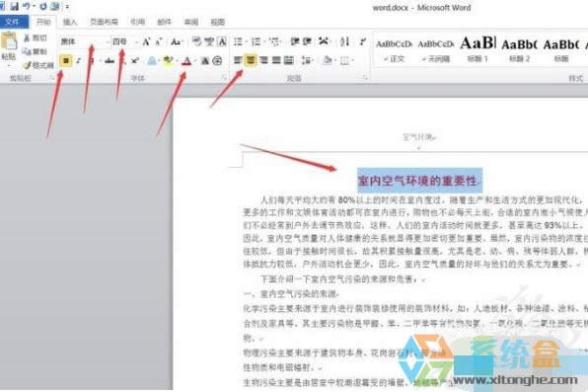Open the font name dropdown

point(108,41)
